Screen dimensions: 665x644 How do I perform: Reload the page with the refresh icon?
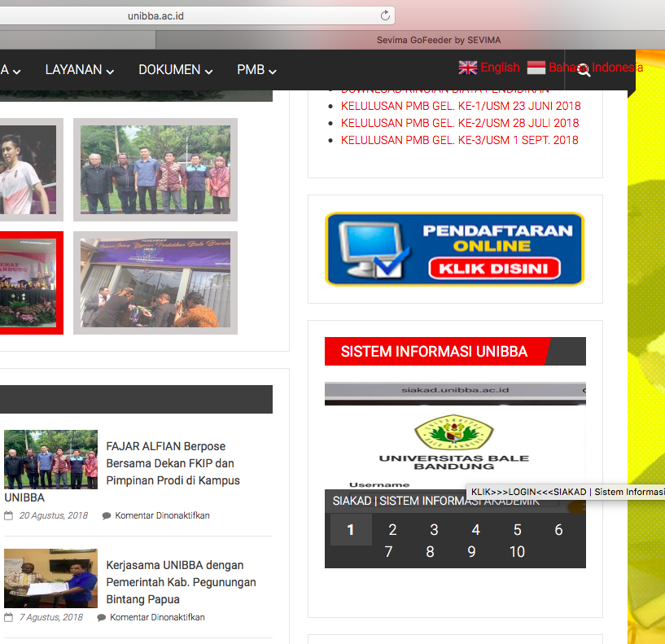tap(385, 15)
